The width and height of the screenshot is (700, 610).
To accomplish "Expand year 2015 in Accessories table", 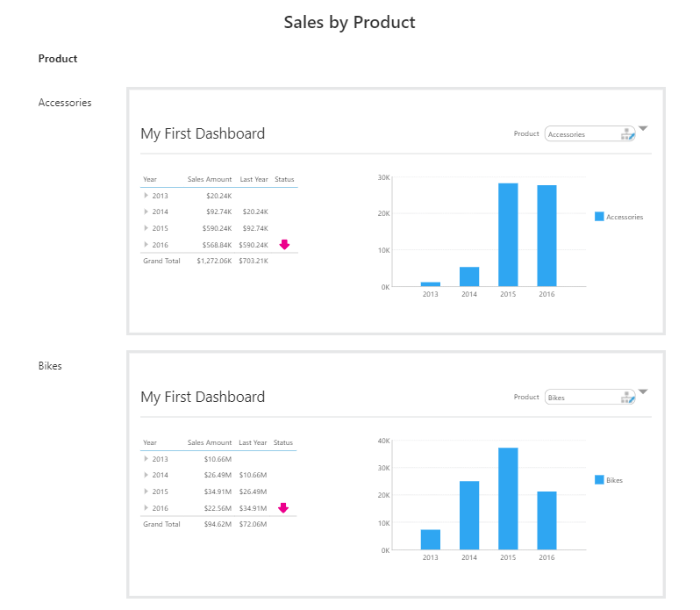I will point(146,228).
